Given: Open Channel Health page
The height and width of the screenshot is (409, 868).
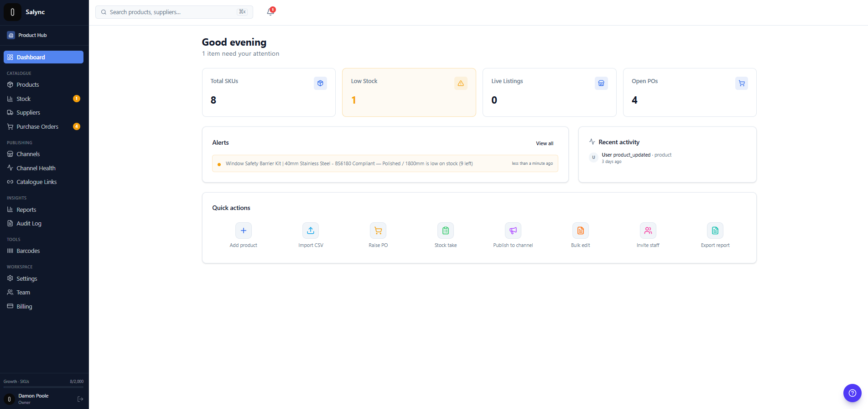Looking at the screenshot, I should tap(43, 168).
